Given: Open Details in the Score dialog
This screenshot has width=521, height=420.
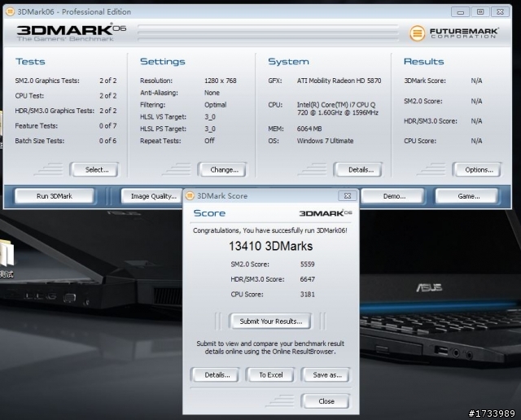Looking at the screenshot, I should pyautogui.click(x=215, y=374).
